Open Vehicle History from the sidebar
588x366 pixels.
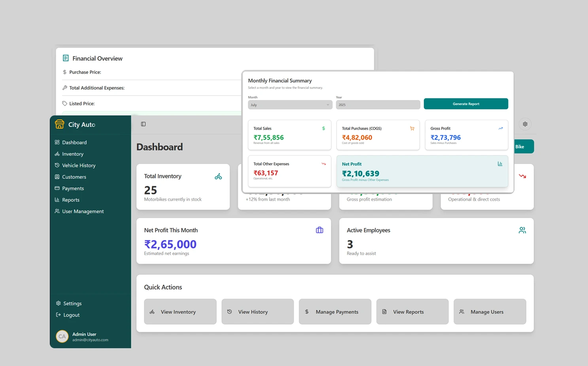79,165
